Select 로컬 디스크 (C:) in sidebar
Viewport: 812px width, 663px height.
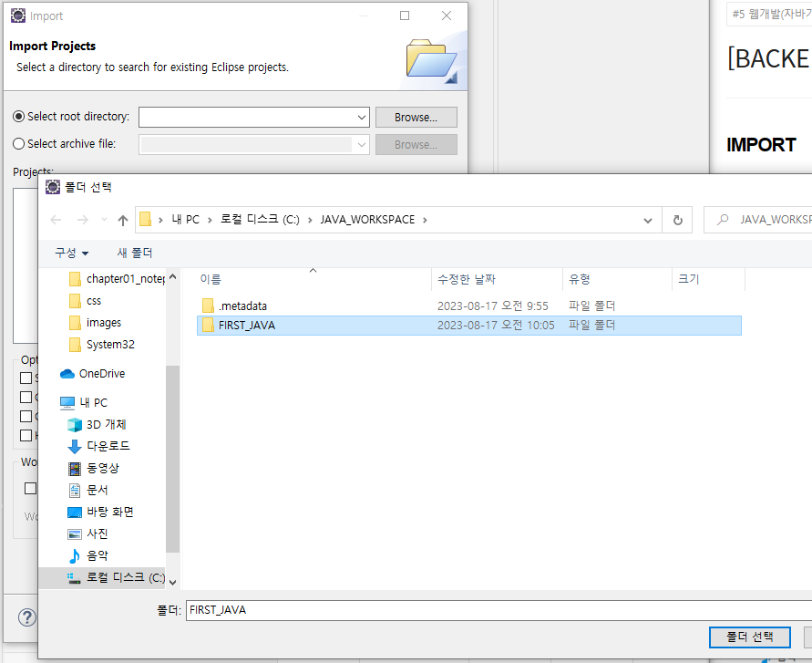coord(103,577)
